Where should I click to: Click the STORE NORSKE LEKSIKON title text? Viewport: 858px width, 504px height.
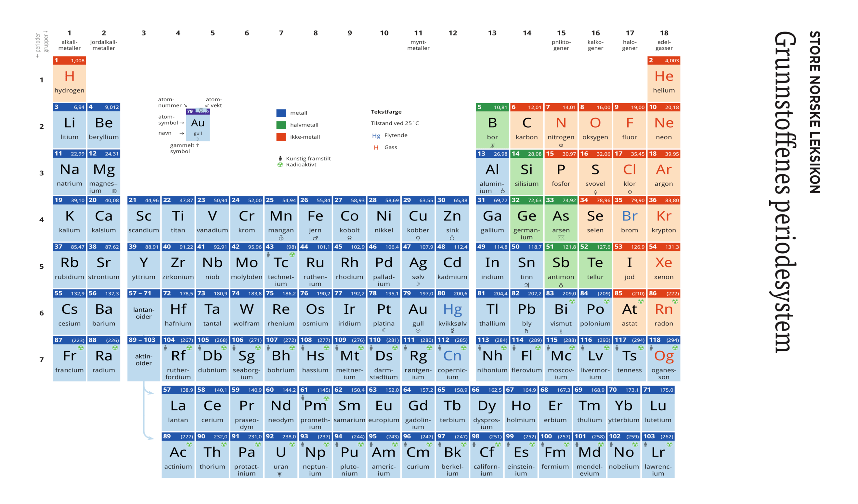(x=814, y=112)
